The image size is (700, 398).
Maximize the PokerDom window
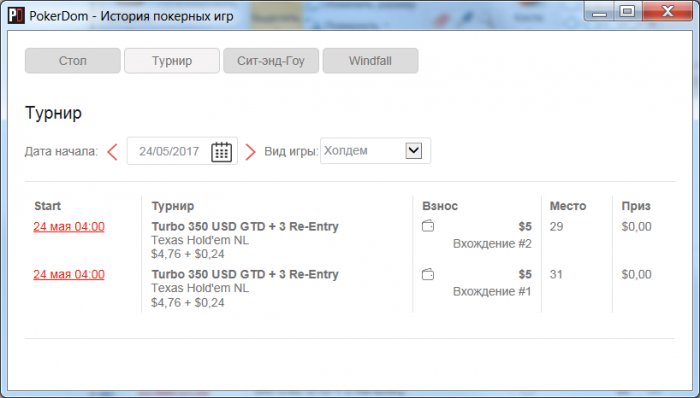pyautogui.click(x=628, y=12)
